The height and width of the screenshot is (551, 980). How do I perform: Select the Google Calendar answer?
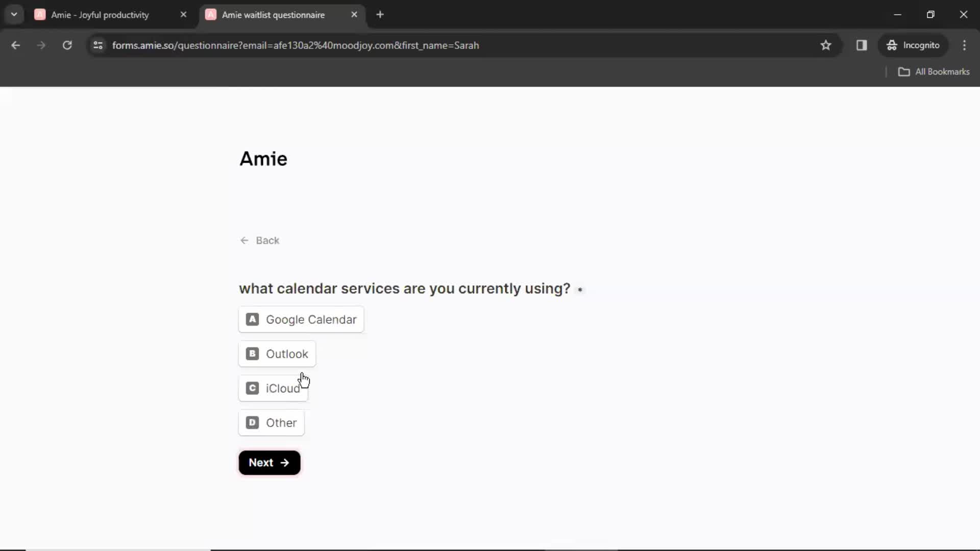(302, 319)
